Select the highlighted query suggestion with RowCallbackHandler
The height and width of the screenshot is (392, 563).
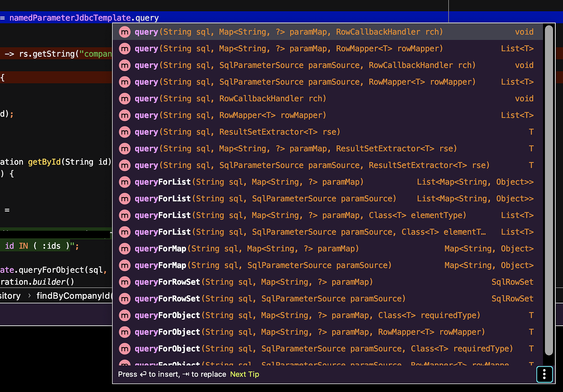point(281,32)
